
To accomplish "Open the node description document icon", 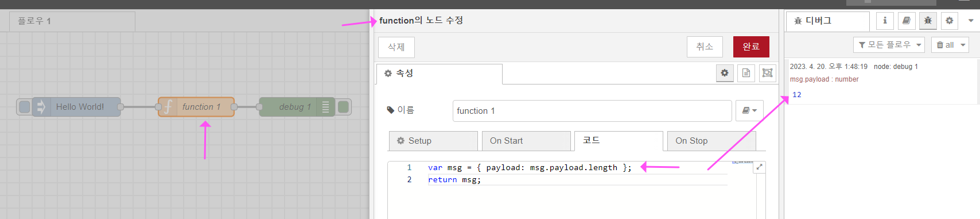I will [x=746, y=73].
